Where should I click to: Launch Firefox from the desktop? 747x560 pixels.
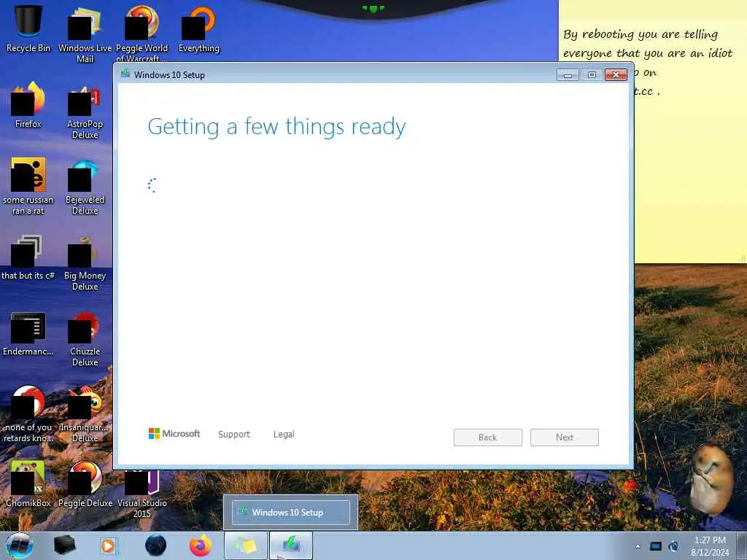[x=28, y=105]
